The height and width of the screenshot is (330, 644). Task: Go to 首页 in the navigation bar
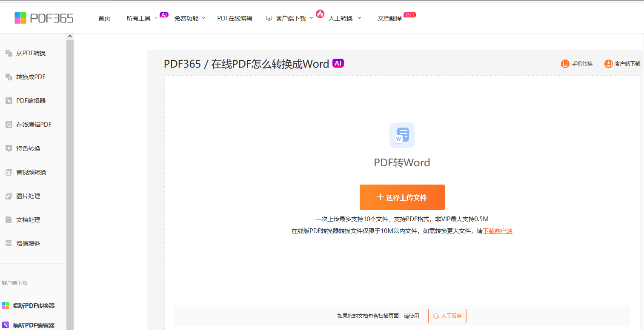[x=104, y=18]
